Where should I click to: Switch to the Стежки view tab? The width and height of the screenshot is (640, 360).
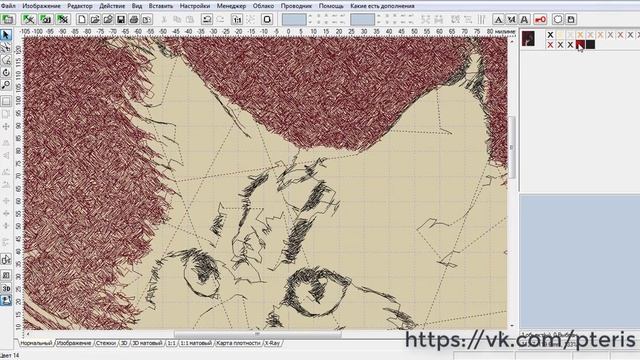tap(106, 343)
